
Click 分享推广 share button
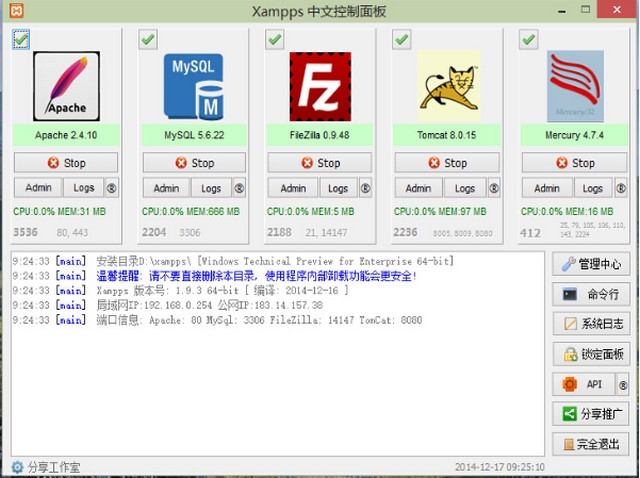(x=591, y=414)
